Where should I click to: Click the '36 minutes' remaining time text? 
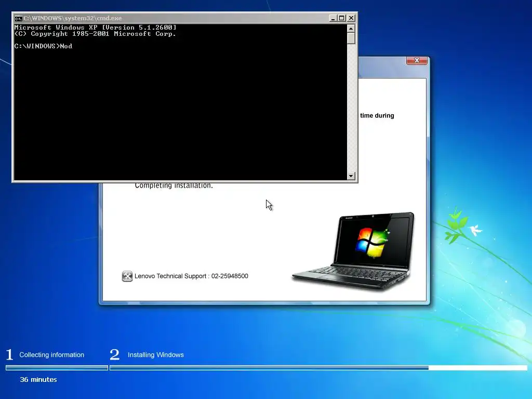click(x=38, y=380)
